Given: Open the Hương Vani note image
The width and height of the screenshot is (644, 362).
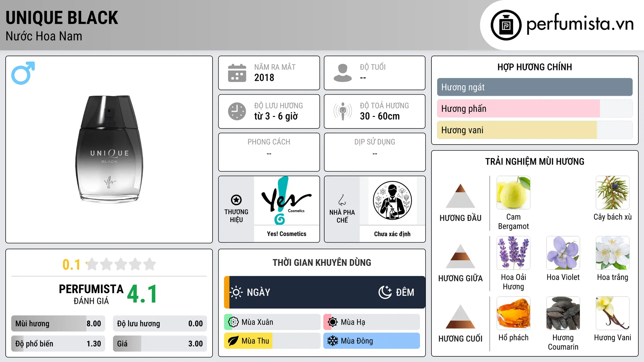Looking at the screenshot, I should (613, 313).
